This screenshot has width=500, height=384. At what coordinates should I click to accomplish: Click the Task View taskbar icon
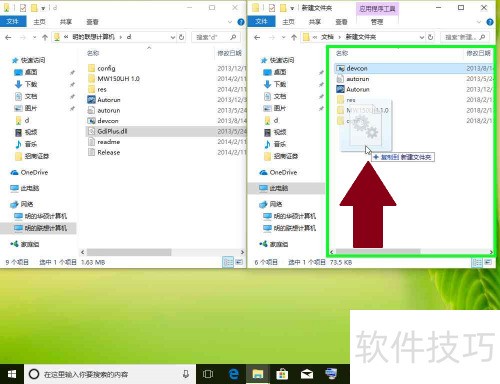tap(208, 374)
